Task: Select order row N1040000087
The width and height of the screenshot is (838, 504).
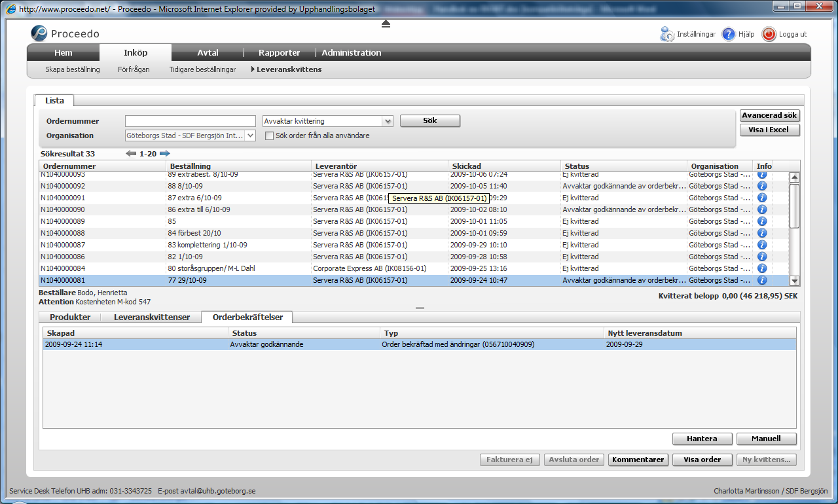Action: click(x=414, y=245)
